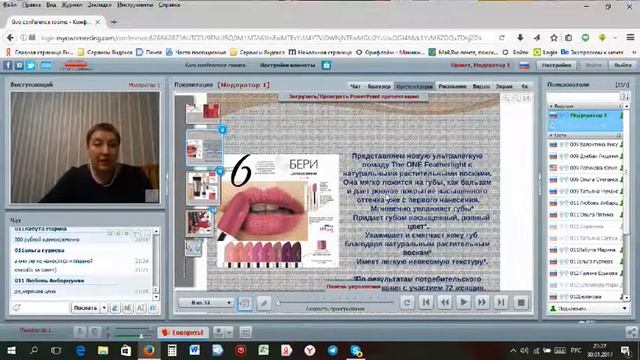Select the pencil annotation tool
Viewport: 640px width, 360px height.
click(264, 303)
